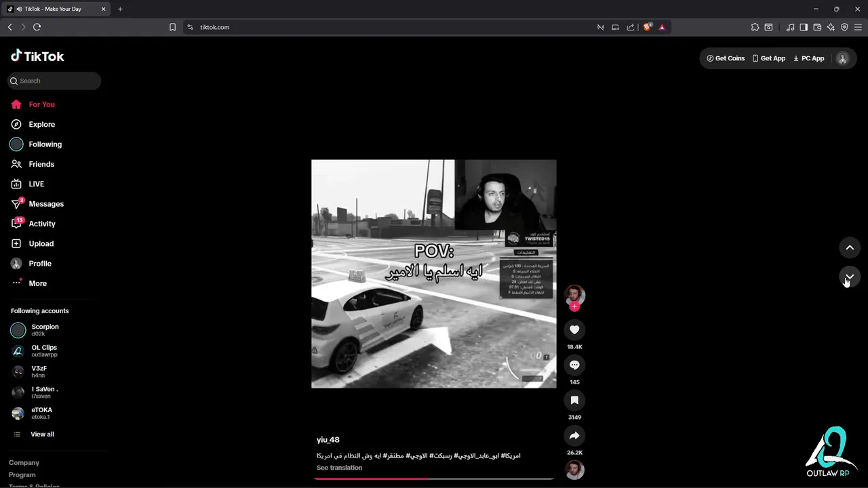Save the video with the bookmark icon

pos(574,400)
